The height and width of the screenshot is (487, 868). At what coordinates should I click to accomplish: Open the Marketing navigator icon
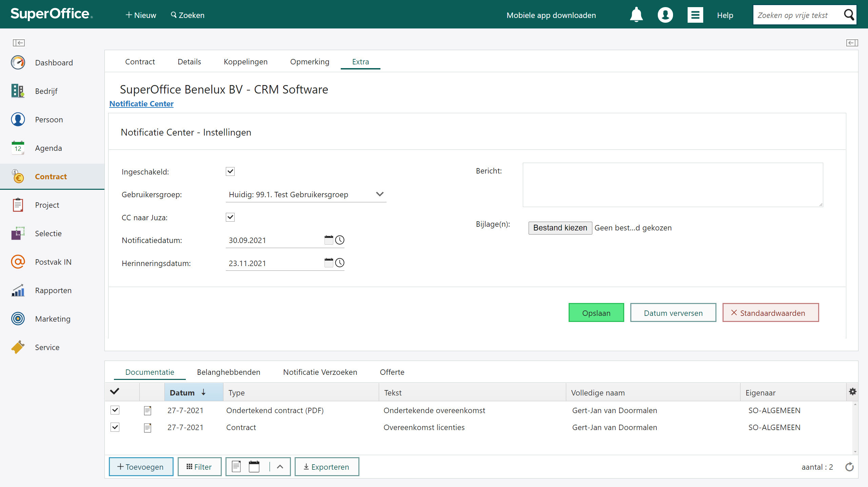[18, 319]
